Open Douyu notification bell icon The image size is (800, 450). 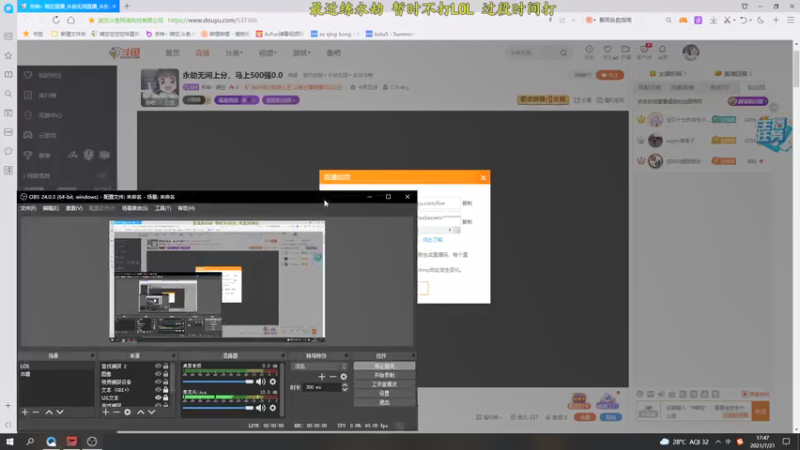tap(662, 50)
